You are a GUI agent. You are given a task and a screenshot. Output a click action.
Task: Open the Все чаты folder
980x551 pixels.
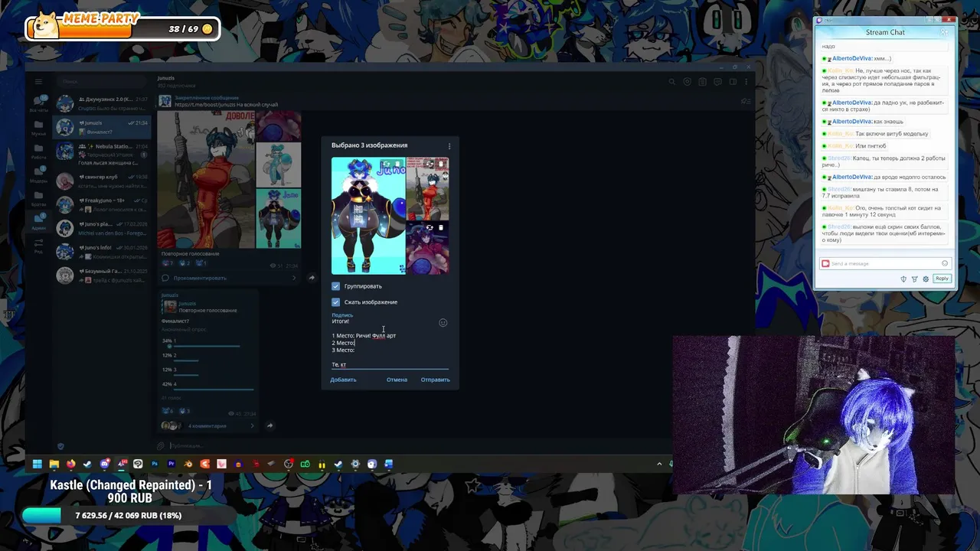tap(38, 103)
